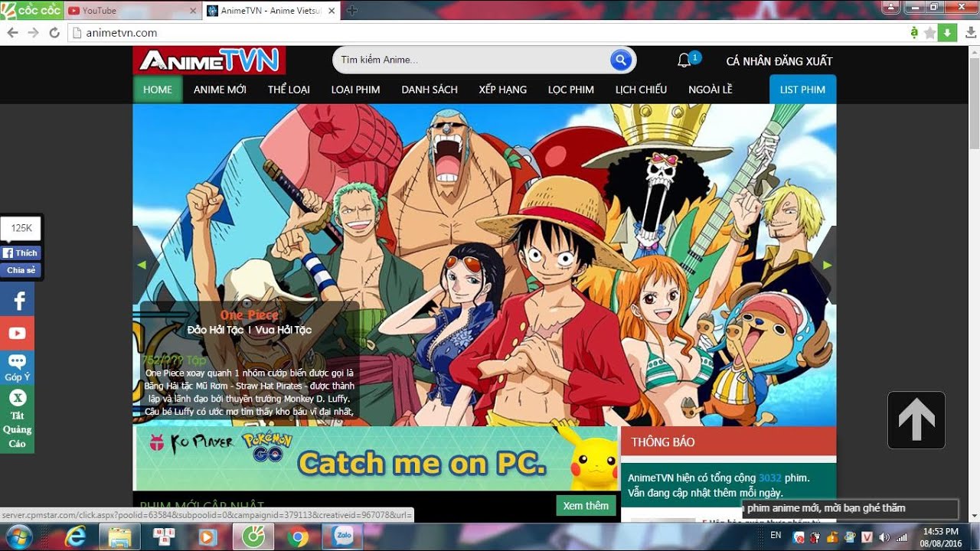Click the Facebook Thích like button

(x=21, y=253)
